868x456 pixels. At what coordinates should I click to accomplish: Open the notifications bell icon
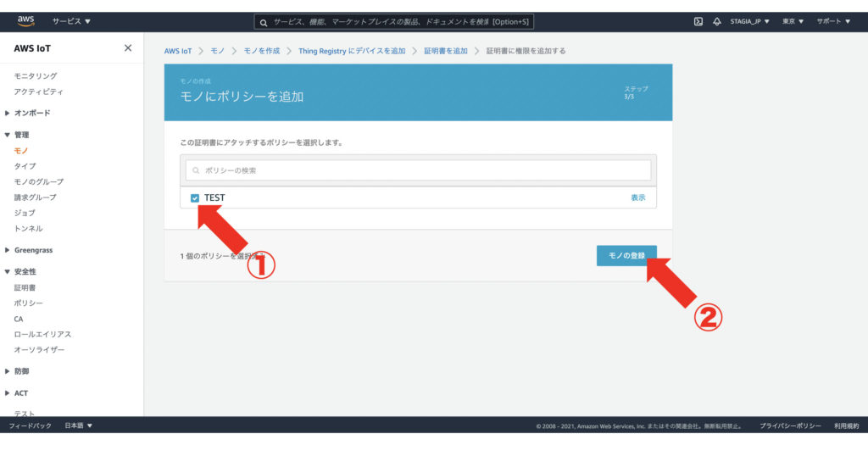coord(716,21)
